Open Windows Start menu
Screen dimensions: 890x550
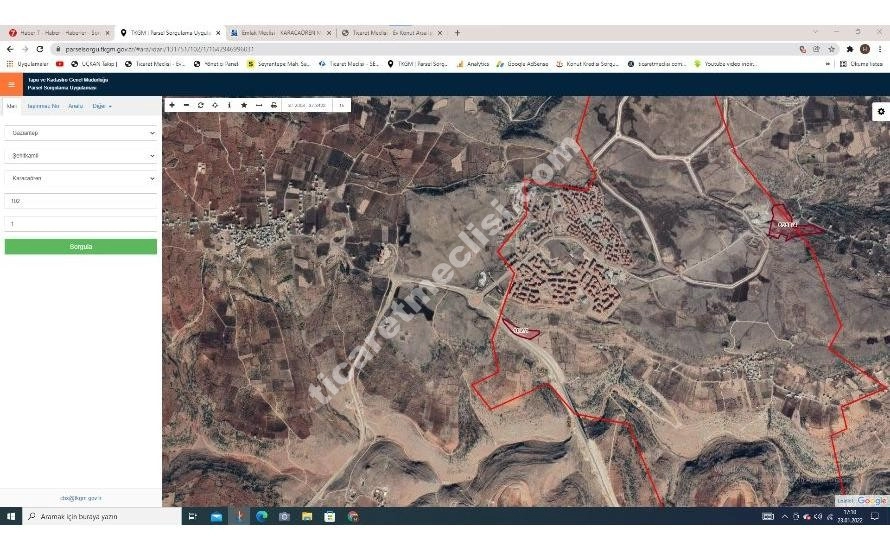11,516
